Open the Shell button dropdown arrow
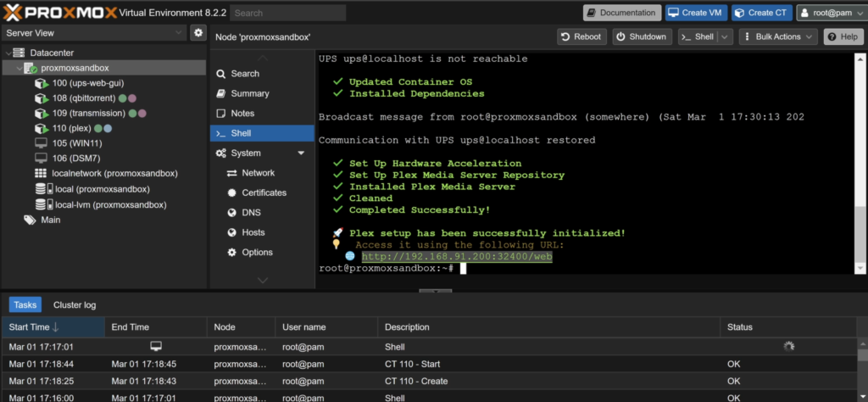Viewport: 868px width, 402px height. point(726,37)
